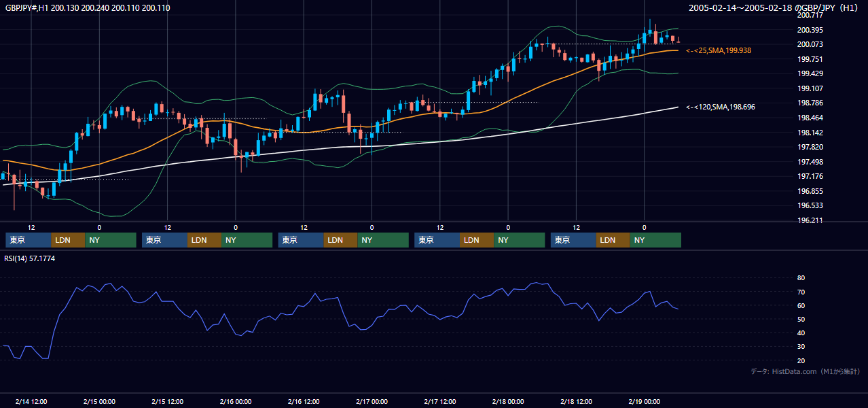The image size is (868, 408).
Task: Select RSI scale value 20
Action: pos(801,360)
